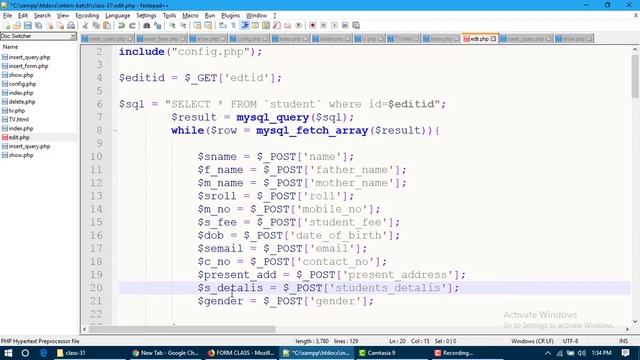The image size is (640, 360).
Task: Click the vertical scrollbar thumb
Action: click(x=635, y=77)
